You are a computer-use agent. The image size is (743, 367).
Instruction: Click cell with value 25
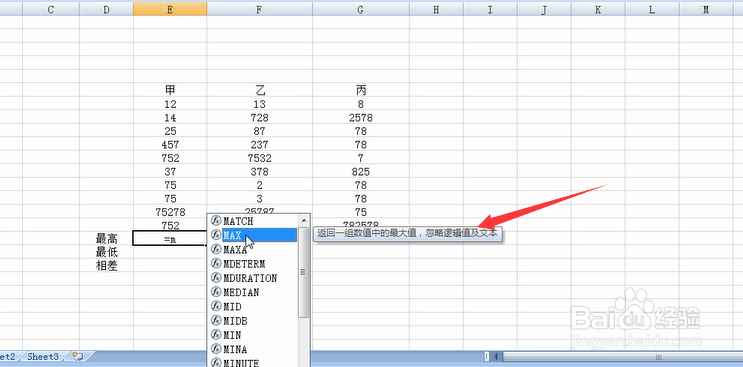(170, 131)
